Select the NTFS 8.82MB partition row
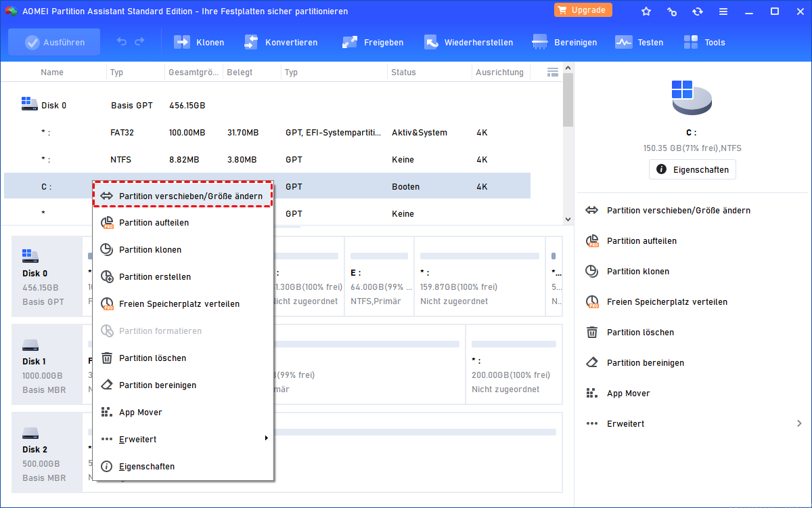 point(267,160)
